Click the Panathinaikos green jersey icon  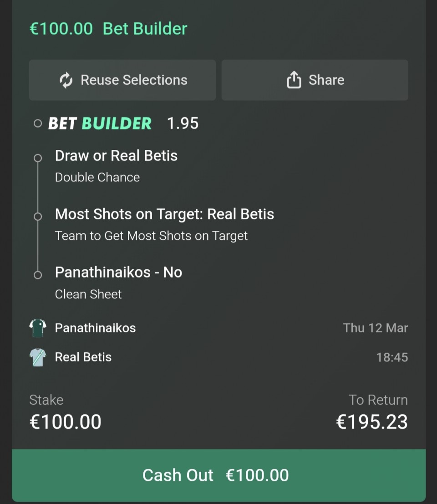click(38, 328)
